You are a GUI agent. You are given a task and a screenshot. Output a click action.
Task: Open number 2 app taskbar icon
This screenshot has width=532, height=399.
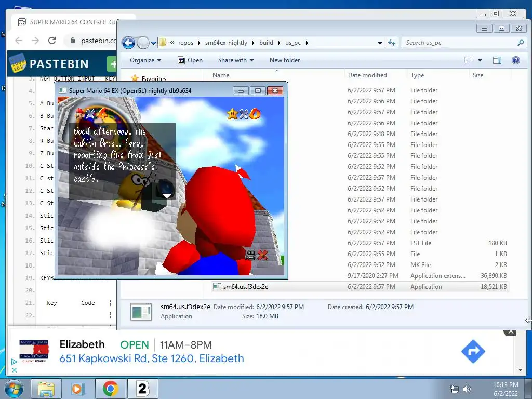pos(142,389)
